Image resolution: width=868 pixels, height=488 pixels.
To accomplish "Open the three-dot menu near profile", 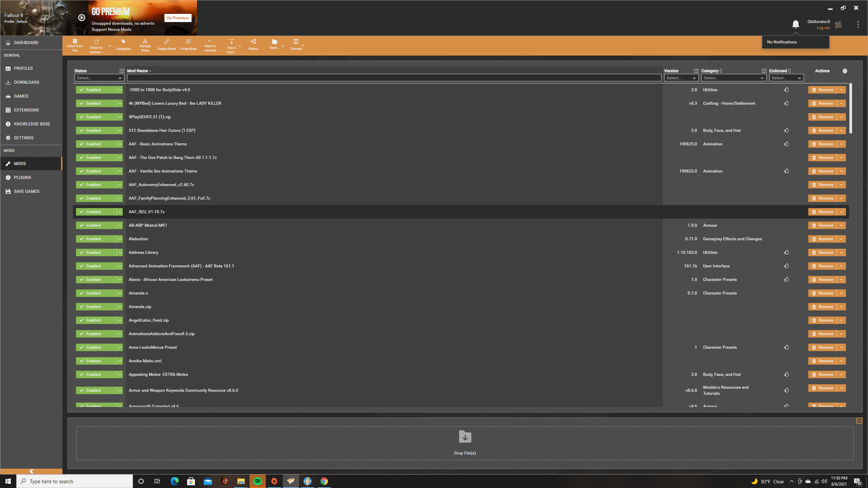I will pos(858,24).
